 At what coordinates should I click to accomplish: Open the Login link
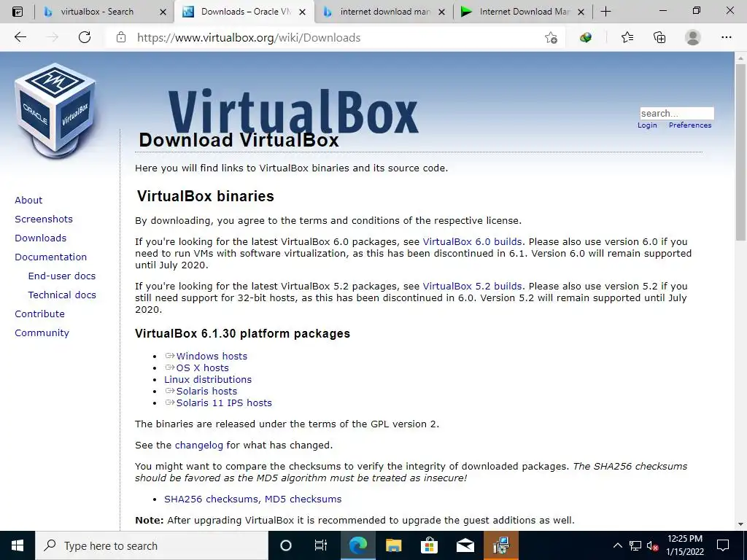coord(647,125)
